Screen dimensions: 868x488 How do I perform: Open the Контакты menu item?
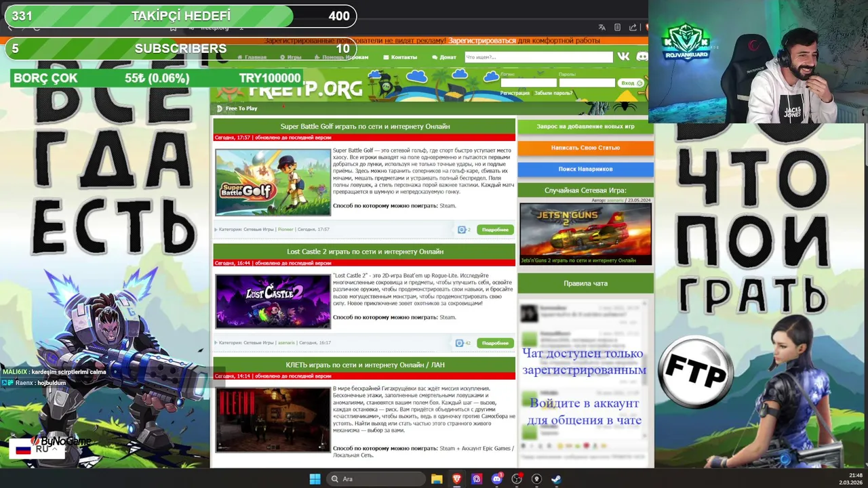pos(400,57)
